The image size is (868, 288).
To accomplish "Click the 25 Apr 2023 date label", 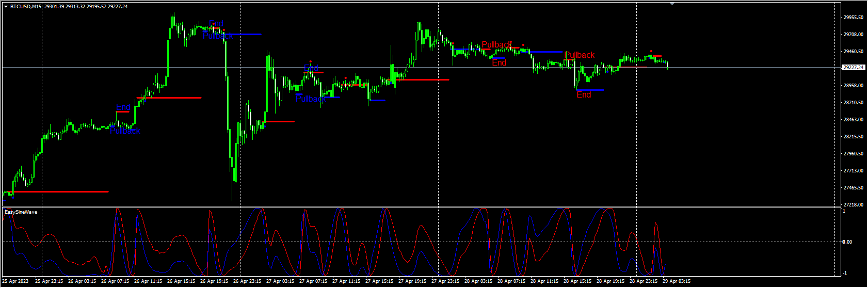I will [x=15, y=282].
